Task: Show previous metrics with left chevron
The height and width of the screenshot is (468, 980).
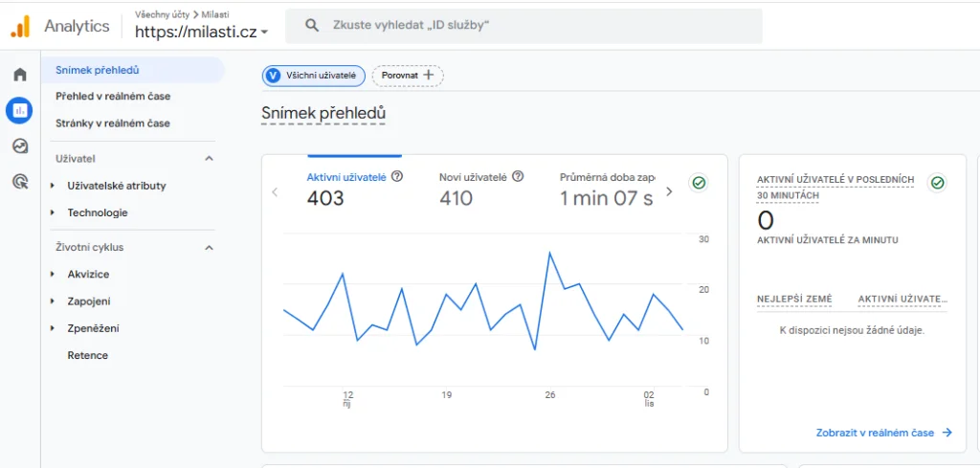Action: coord(275,191)
